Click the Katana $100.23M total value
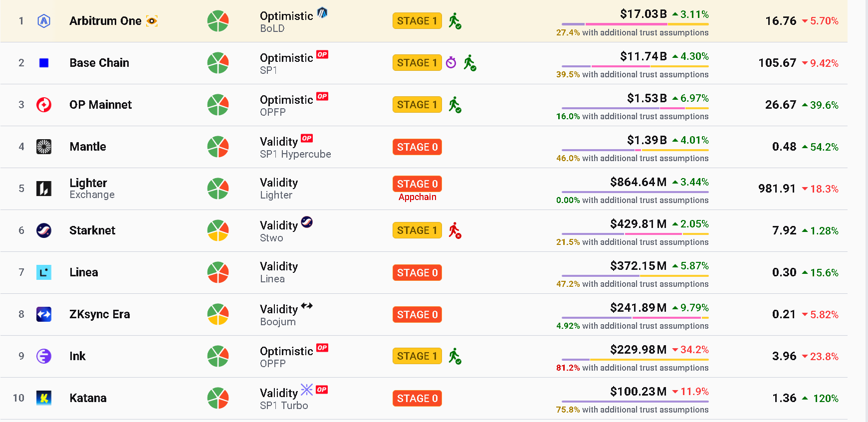The width and height of the screenshot is (868, 422). pyautogui.click(x=638, y=392)
